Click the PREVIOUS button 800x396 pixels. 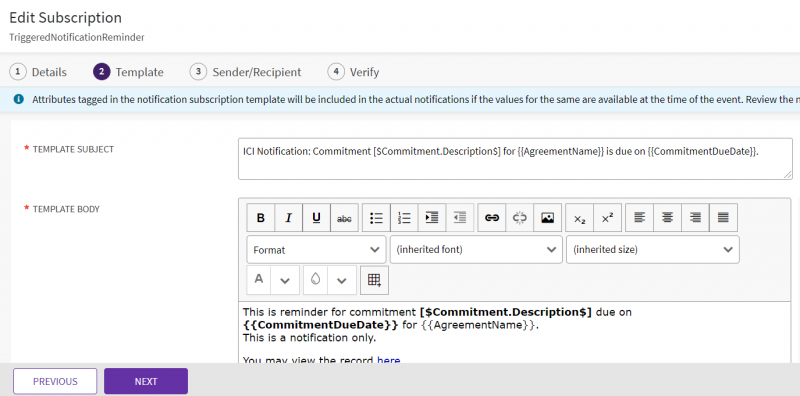55,381
